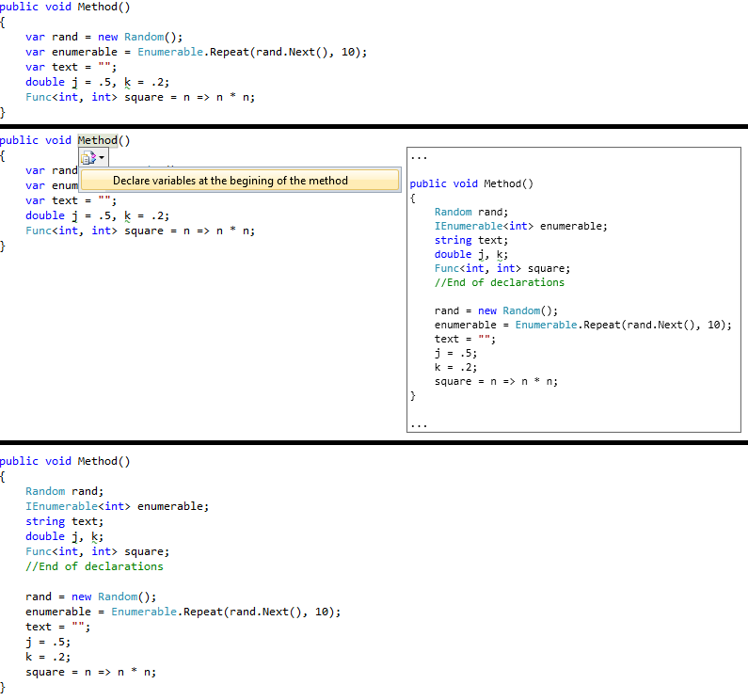
Task: Click 'text = "";' in the last code snippet
Action: coord(57,627)
